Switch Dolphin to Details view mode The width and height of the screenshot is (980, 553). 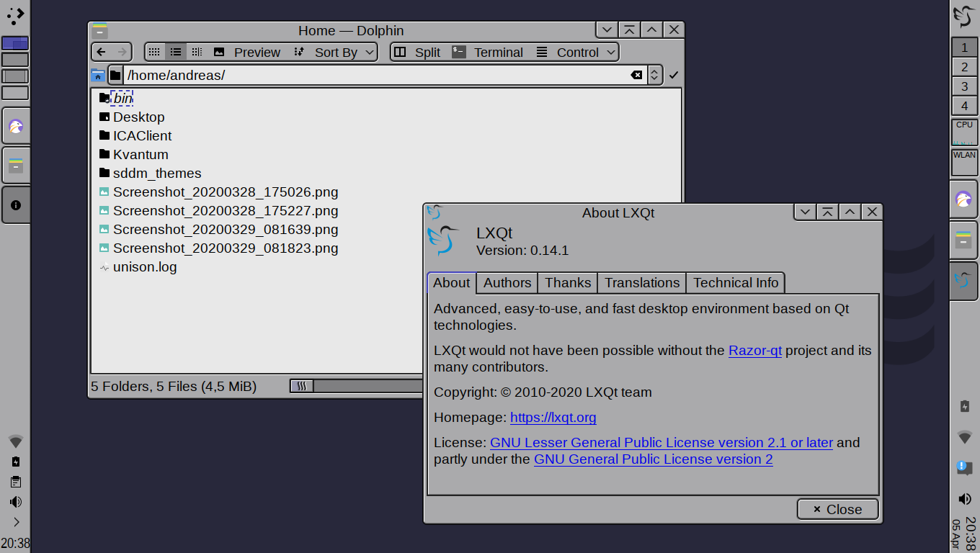coord(197,52)
